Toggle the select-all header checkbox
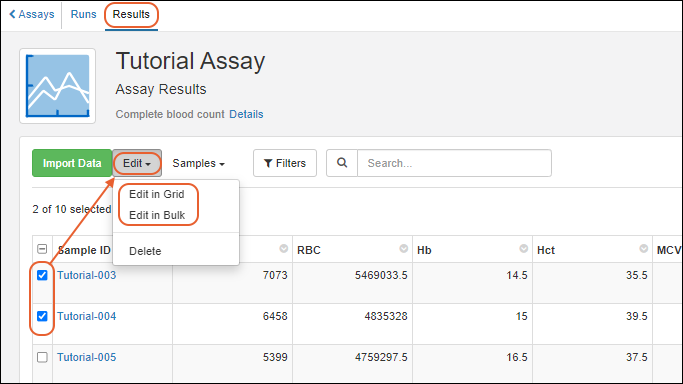Image resolution: width=683 pixels, height=384 pixels. point(42,249)
